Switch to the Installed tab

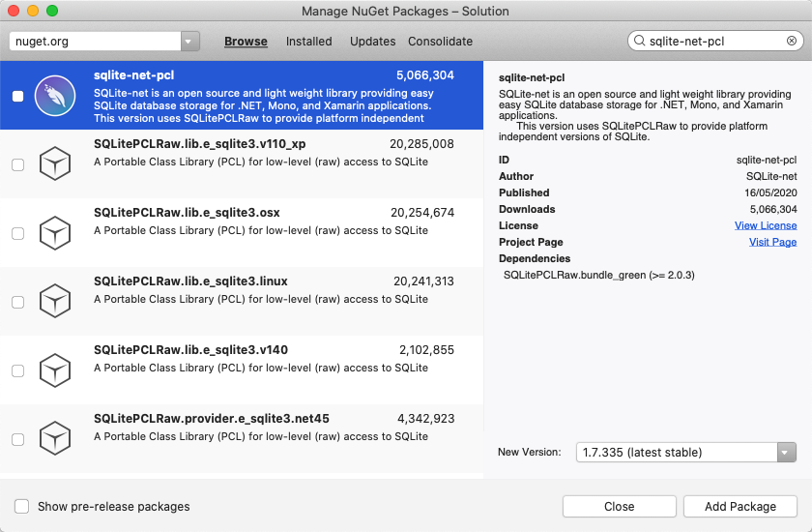click(308, 42)
